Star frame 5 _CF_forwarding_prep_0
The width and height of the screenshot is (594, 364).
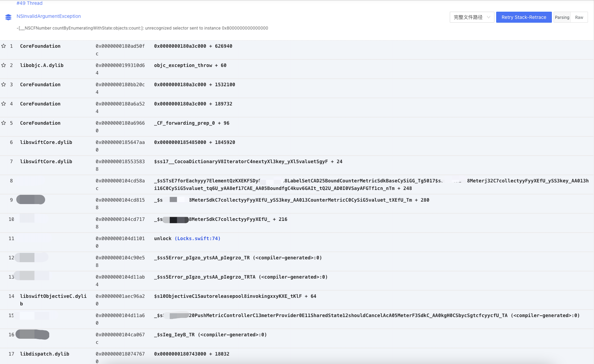tap(3, 123)
